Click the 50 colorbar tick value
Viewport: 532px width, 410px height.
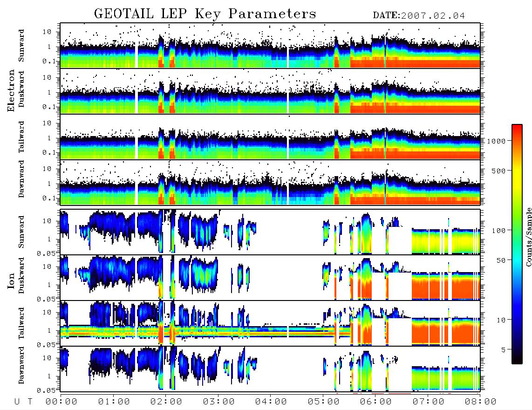pyautogui.click(x=501, y=260)
